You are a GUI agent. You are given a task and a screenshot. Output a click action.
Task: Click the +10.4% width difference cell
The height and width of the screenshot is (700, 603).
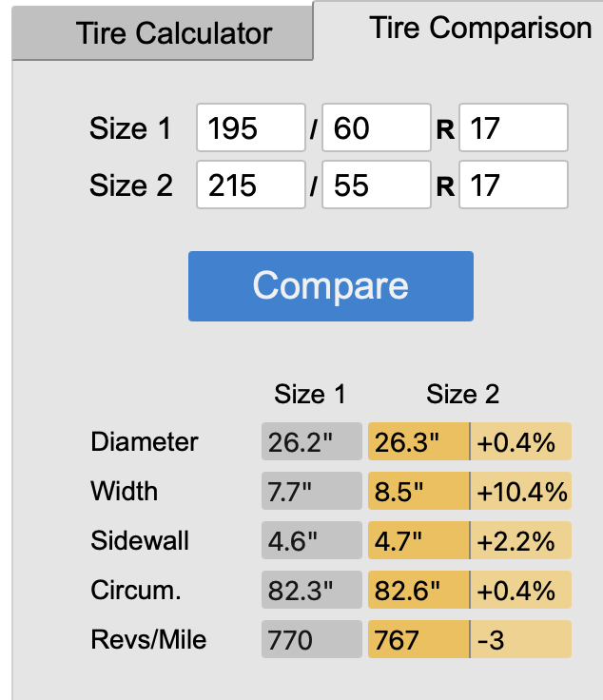[x=521, y=492]
